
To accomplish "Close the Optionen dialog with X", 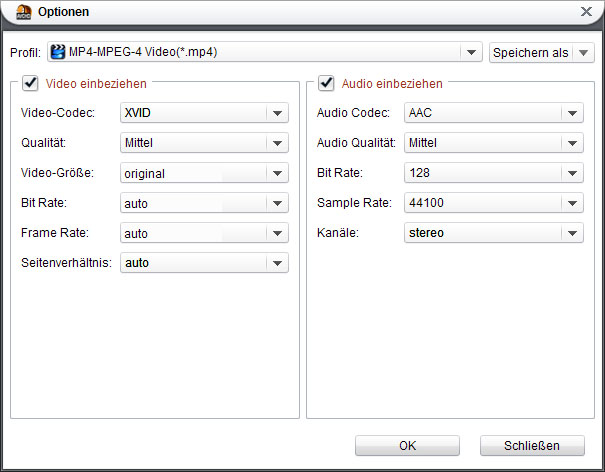I will (586, 12).
